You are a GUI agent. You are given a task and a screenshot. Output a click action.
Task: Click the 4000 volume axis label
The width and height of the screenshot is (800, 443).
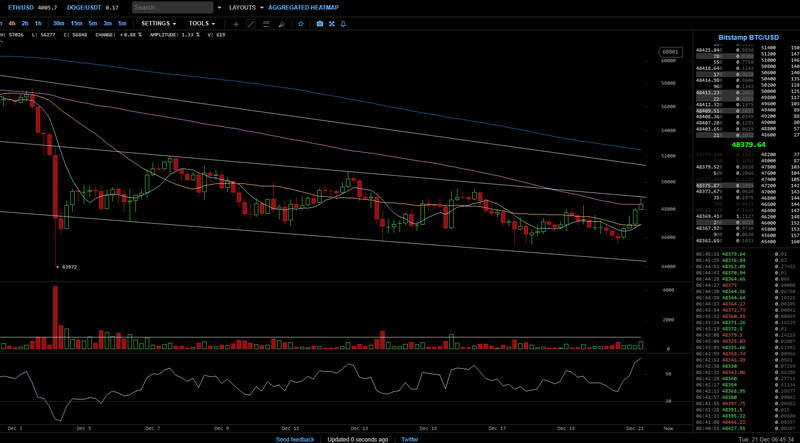point(669,290)
